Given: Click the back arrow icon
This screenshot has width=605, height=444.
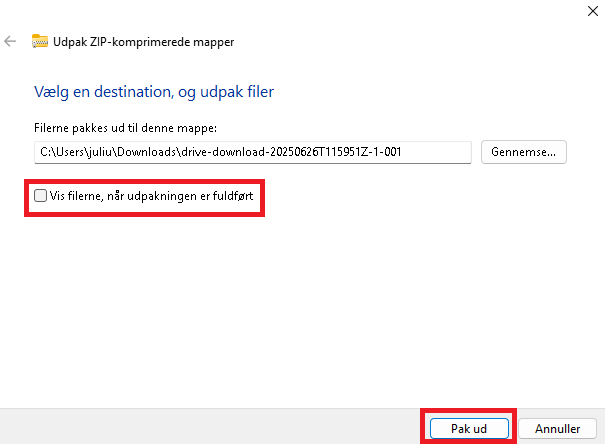Looking at the screenshot, I should point(11,42).
